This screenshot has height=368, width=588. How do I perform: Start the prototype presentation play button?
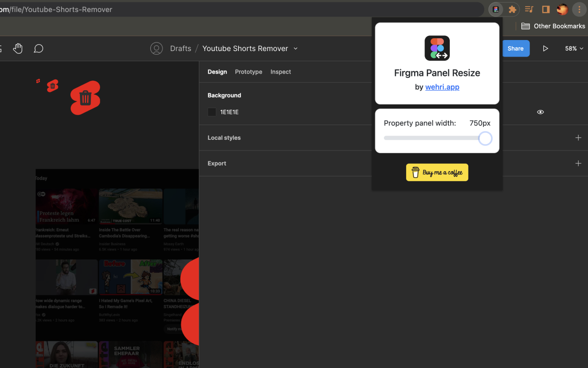[545, 48]
